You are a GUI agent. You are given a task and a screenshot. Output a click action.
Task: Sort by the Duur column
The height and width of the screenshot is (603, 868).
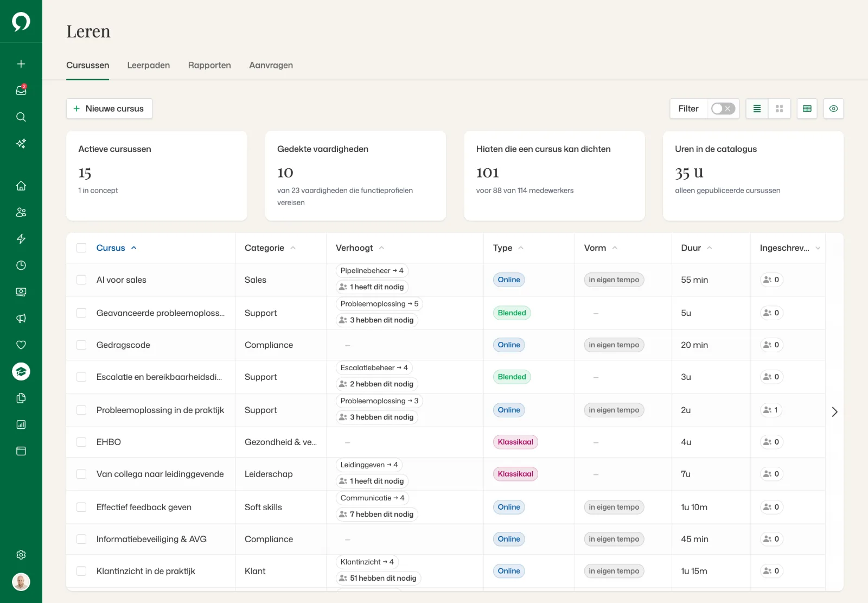point(697,248)
